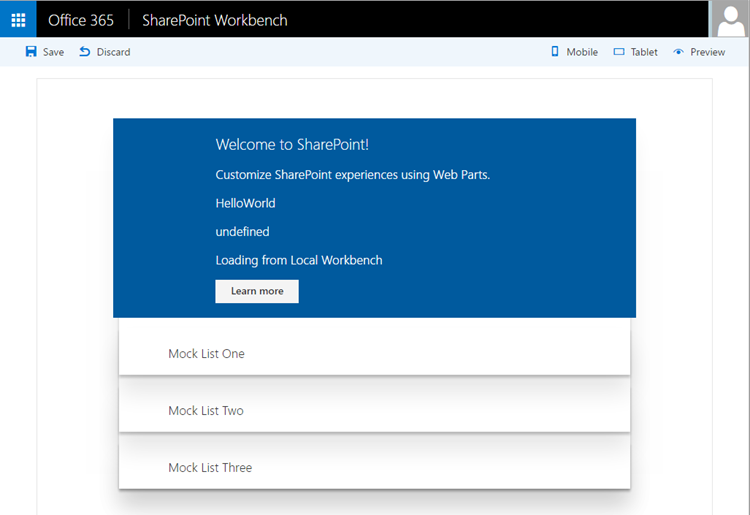
Task: Select the Mock List Two item
Action: click(375, 405)
